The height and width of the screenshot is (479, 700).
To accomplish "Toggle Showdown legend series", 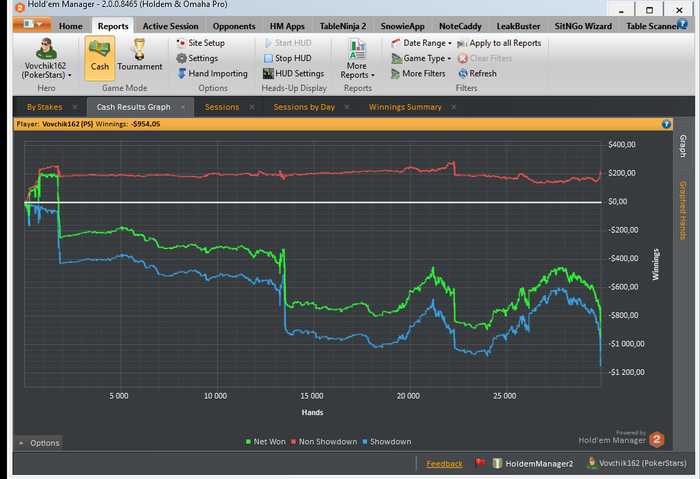I will pos(387,442).
